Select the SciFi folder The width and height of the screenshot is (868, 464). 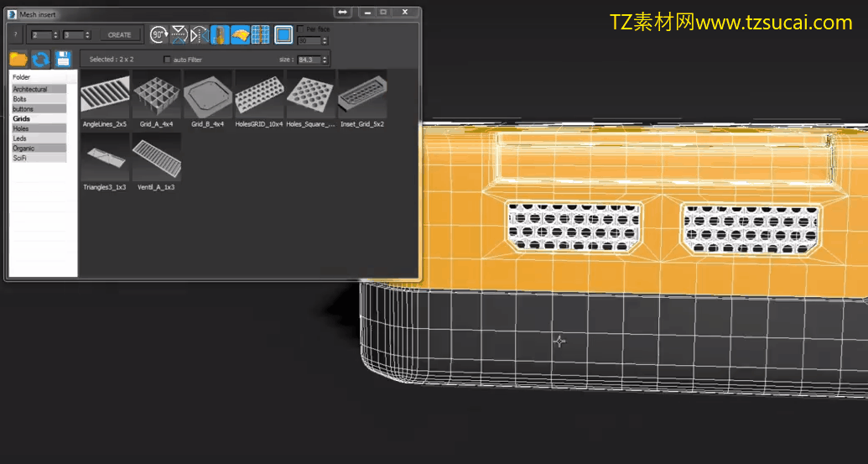39,158
